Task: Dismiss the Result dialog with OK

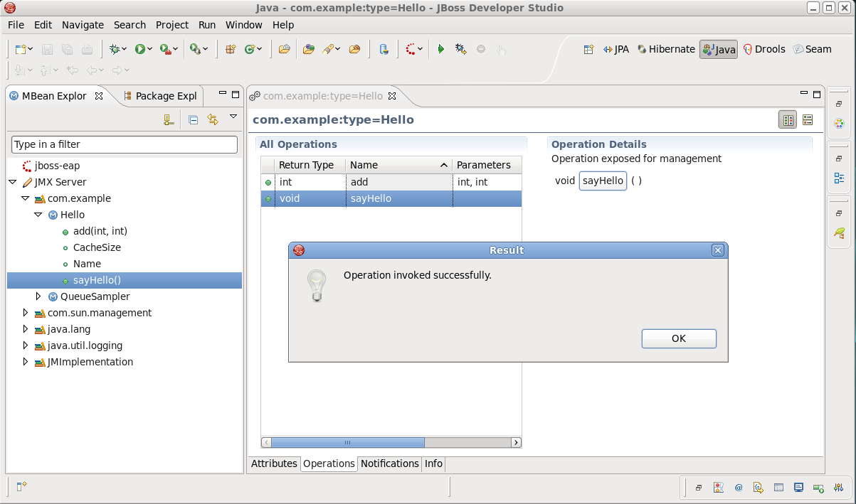Action: (678, 338)
